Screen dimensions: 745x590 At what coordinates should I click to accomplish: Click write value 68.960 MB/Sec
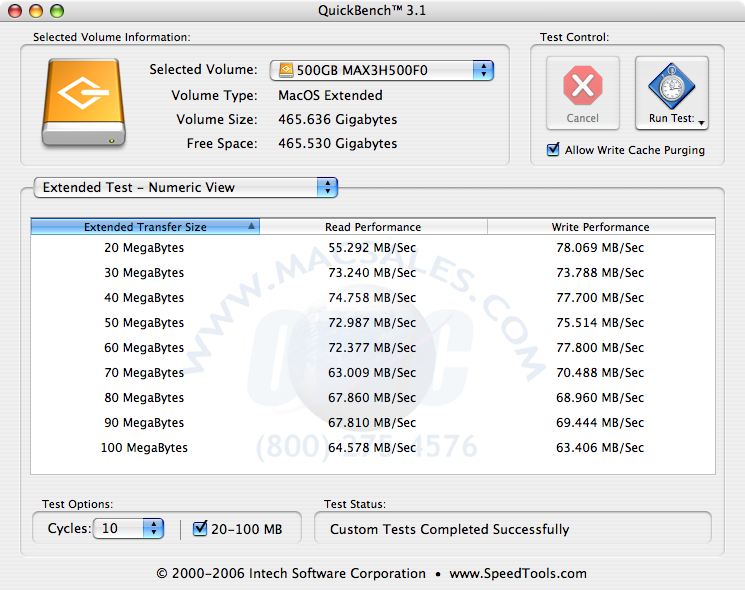[x=600, y=398]
